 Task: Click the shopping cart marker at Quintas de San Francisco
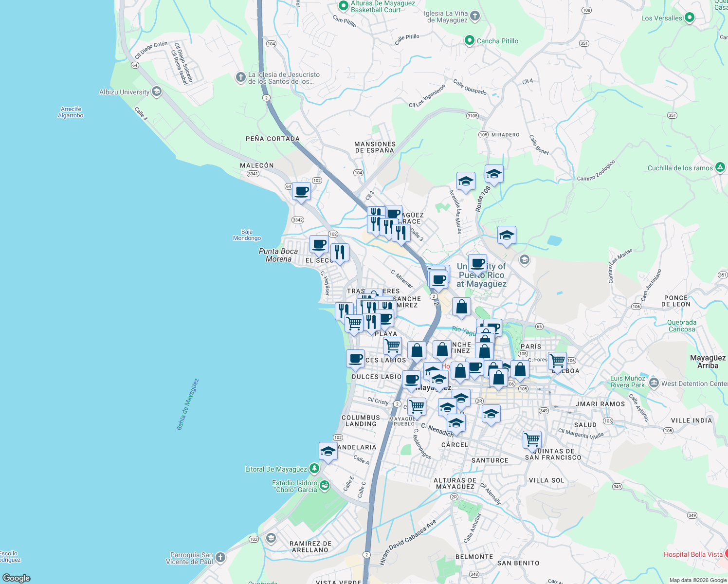532,439
